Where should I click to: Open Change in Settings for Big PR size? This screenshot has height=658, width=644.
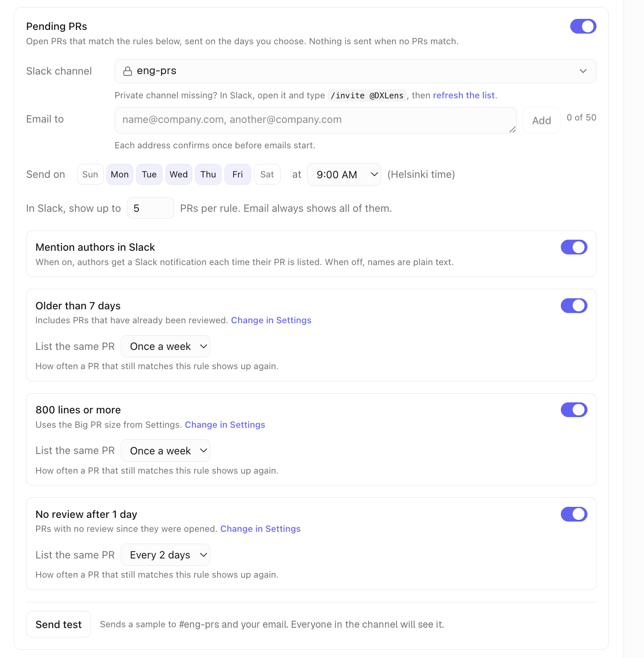pos(225,425)
